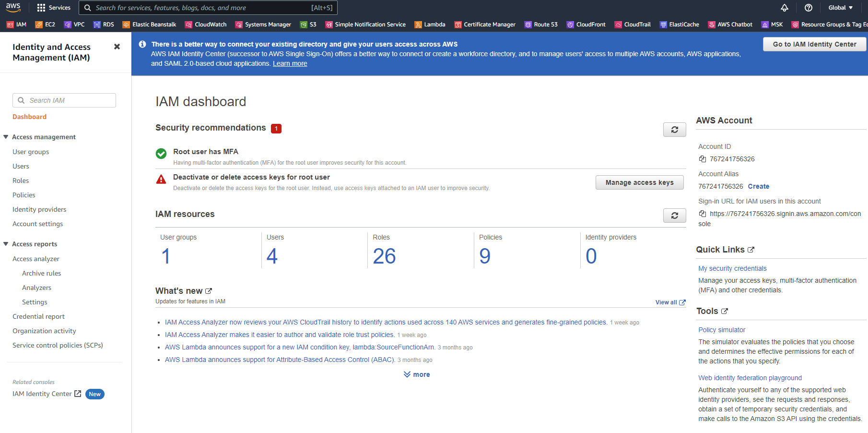868x433 pixels.
Task: Open the Systems Manager shortcut
Action: (x=263, y=24)
